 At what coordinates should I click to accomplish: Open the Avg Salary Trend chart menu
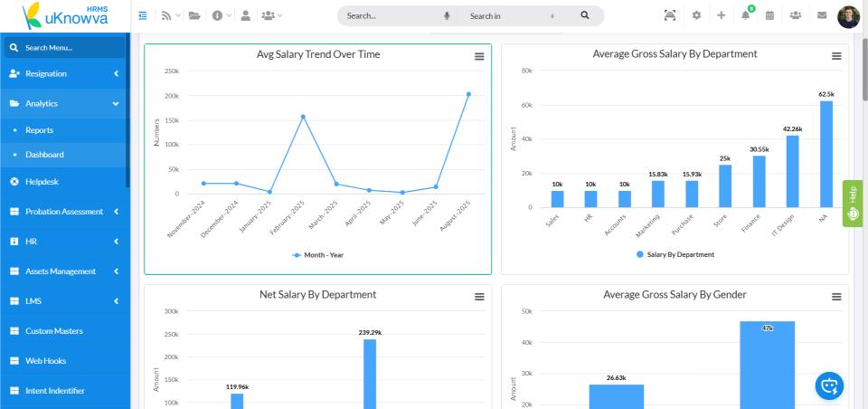(x=479, y=56)
